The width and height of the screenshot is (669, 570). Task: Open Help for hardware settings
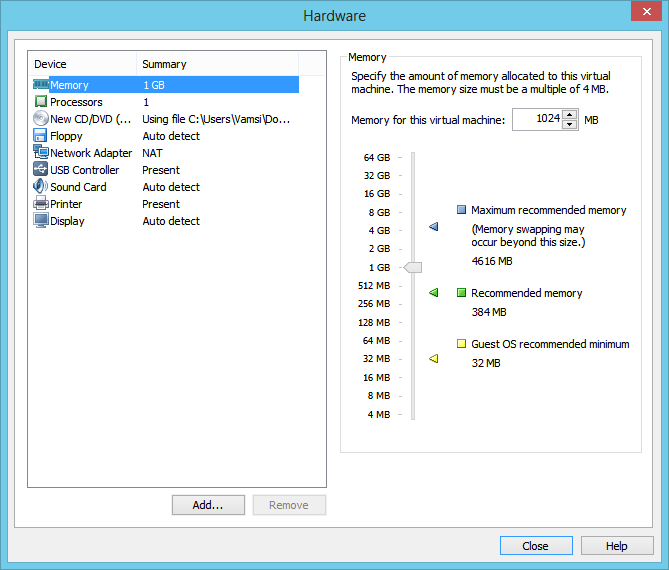click(617, 546)
